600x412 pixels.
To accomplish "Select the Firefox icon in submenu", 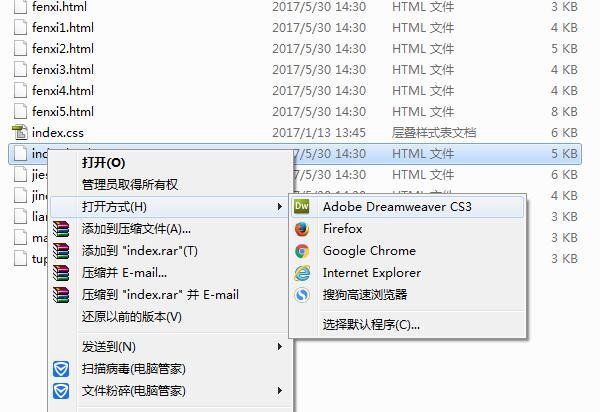I will (x=302, y=229).
